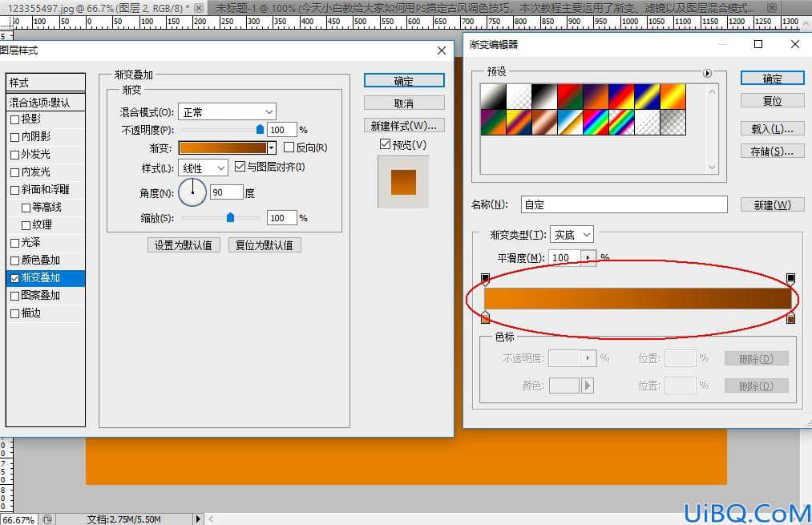Click the opacity percentage field in Layer Style

pyautogui.click(x=281, y=129)
